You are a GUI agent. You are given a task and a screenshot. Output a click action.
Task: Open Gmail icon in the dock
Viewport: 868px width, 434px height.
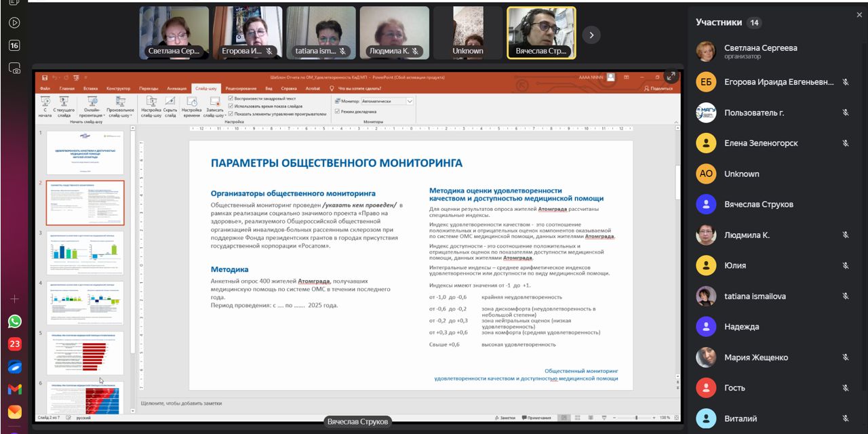pyautogui.click(x=14, y=389)
